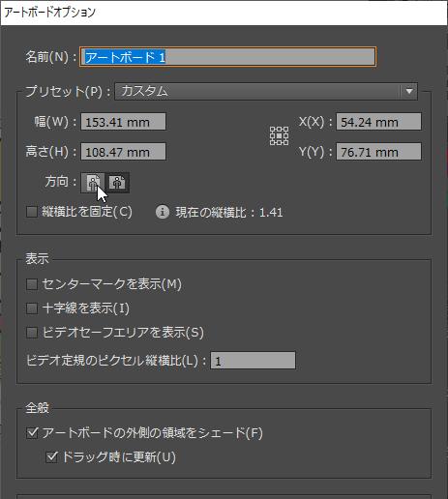The width and height of the screenshot is (448, 499).
Task: Uncheck ドラッグ時に更新 option
Action: 51,457
